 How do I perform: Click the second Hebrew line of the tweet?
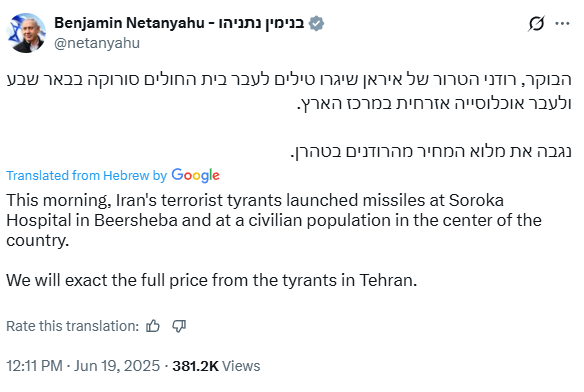pos(434,104)
